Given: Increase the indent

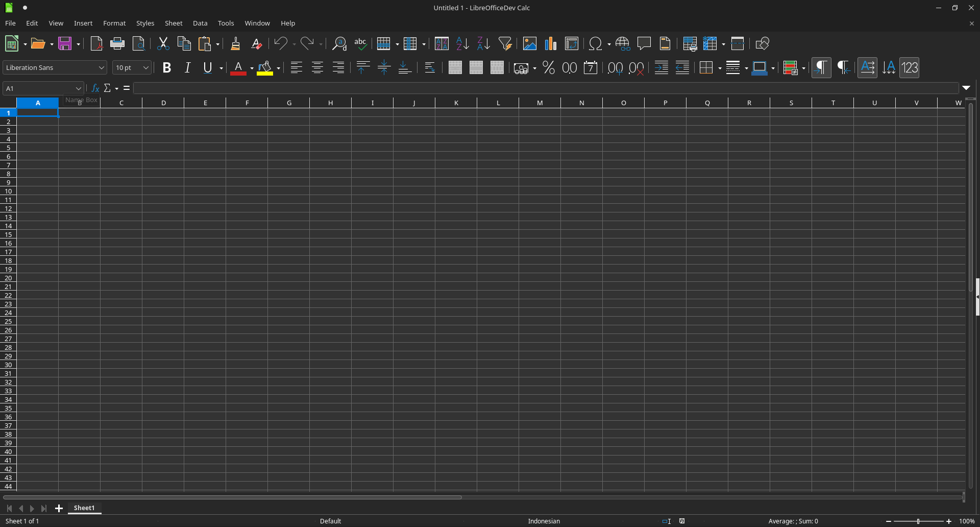Looking at the screenshot, I should [661, 67].
